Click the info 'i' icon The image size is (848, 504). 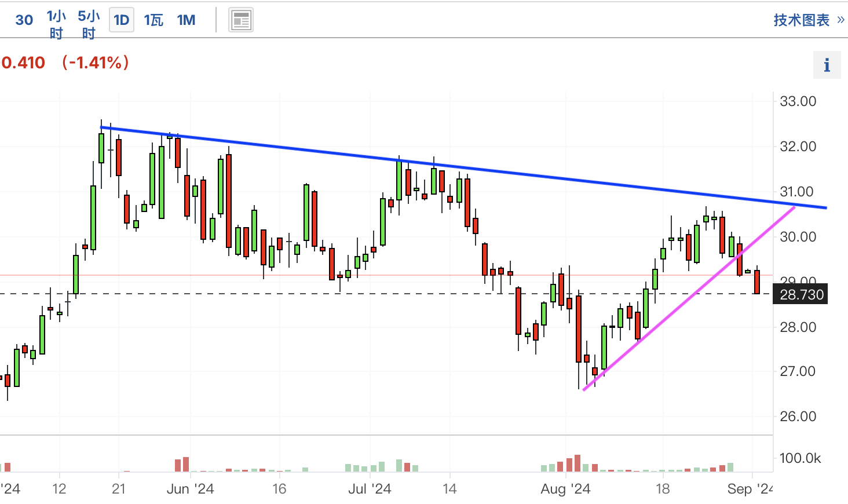coord(827,65)
